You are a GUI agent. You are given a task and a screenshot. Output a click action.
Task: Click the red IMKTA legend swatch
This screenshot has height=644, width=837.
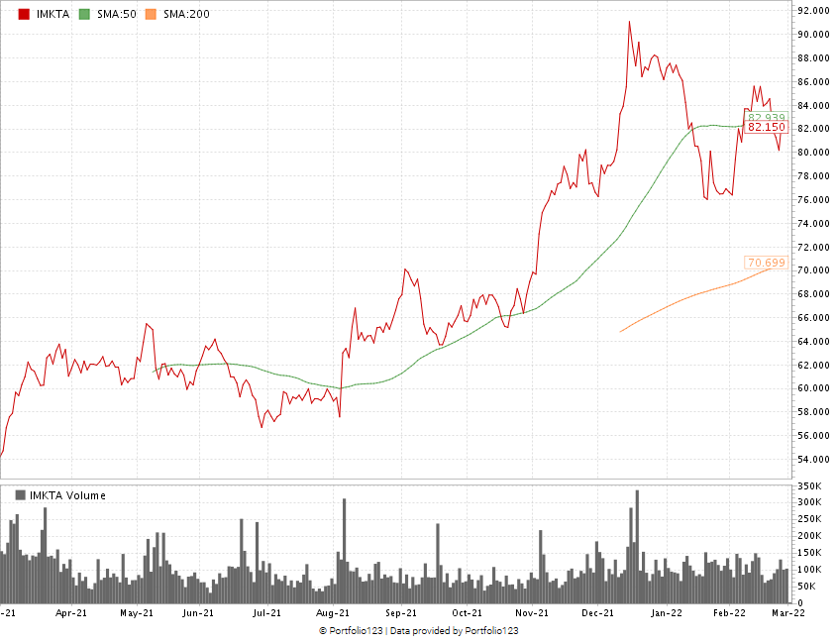(24, 15)
